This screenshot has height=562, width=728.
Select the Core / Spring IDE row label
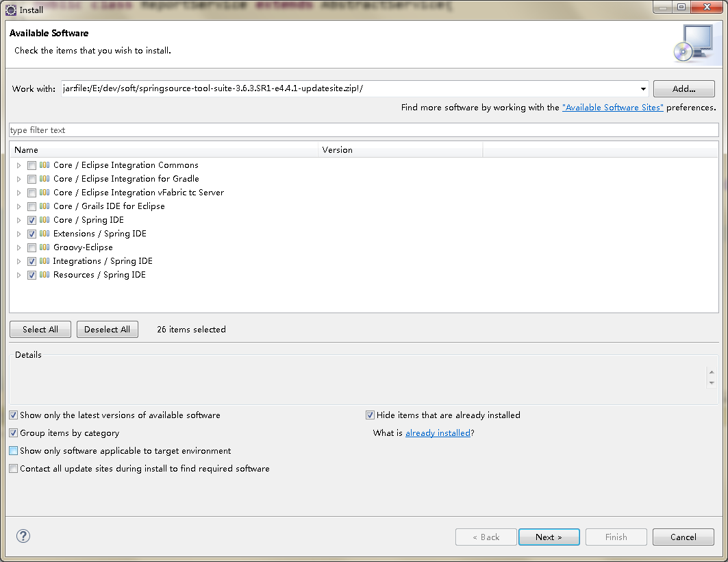click(x=88, y=220)
